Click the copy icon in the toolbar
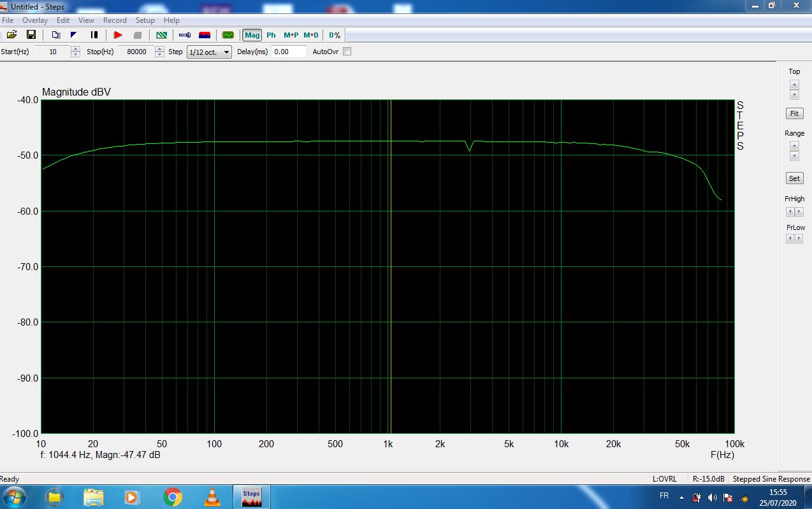 tap(55, 35)
